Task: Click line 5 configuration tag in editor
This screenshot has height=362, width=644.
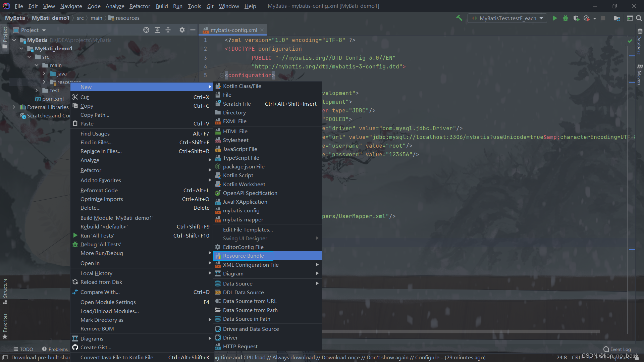Action: (x=250, y=75)
